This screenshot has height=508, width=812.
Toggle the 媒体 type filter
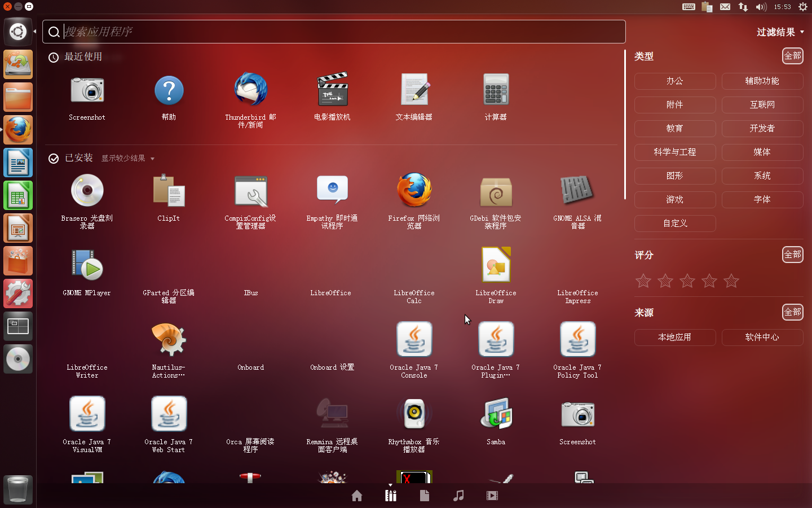click(x=762, y=152)
